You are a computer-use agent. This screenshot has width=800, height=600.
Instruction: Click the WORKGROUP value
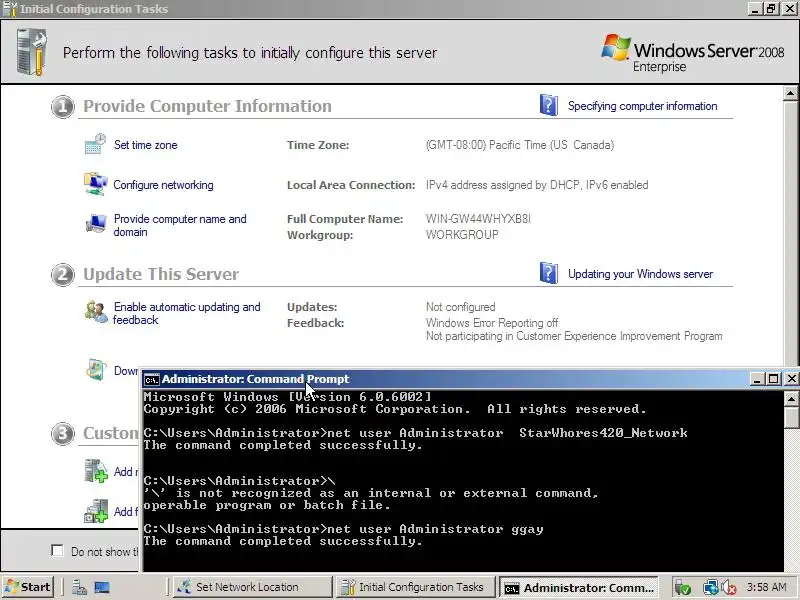[462, 235]
